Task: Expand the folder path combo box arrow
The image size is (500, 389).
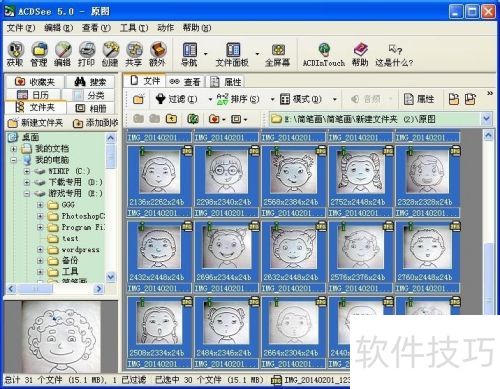Action: pos(486,119)
